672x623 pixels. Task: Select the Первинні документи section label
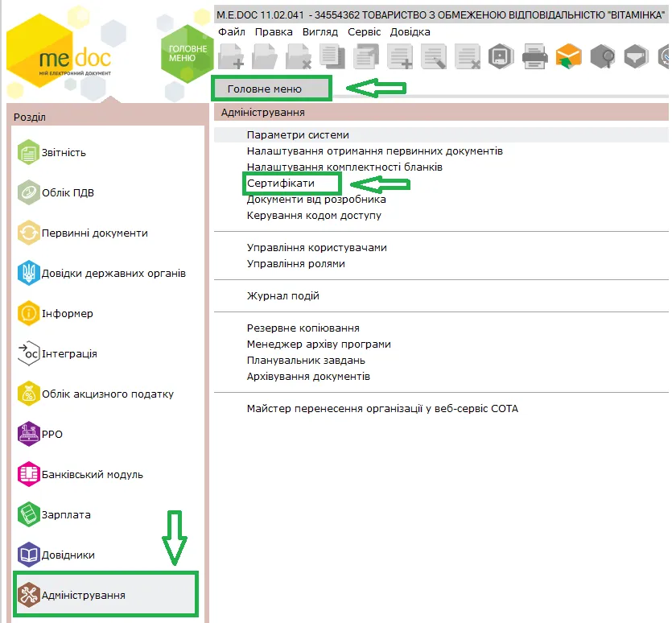point(95,233)
